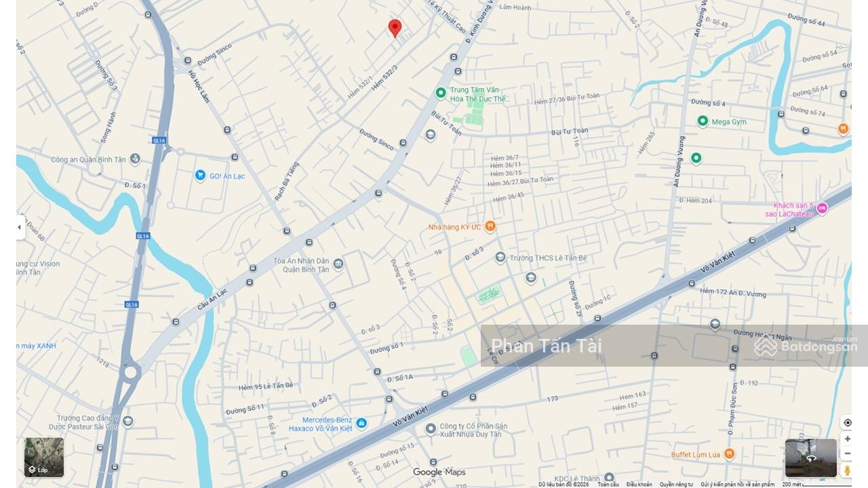
Task: Click the Buffet Lum Lúa restaurant icon
Action: (729, 453)
